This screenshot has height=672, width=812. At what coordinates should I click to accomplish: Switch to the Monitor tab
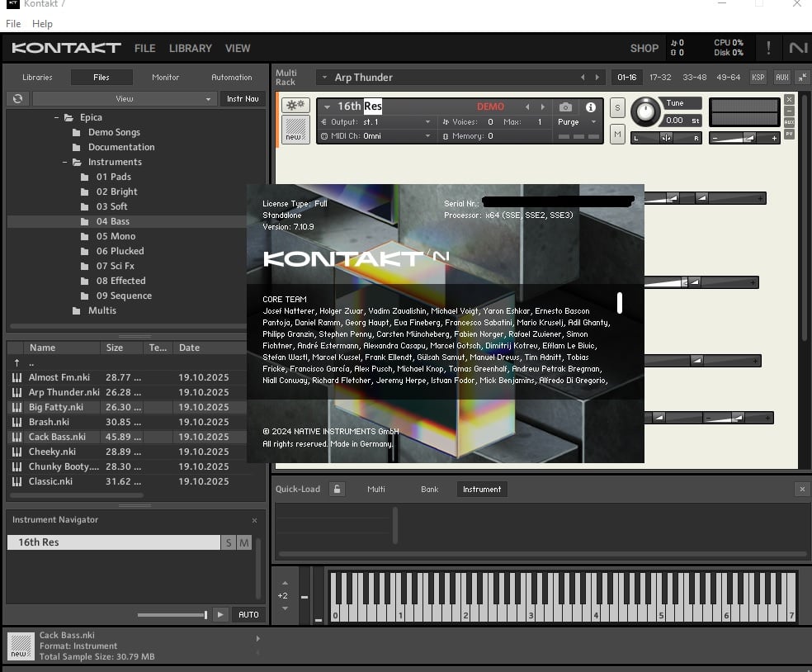[x=165, y=78]
